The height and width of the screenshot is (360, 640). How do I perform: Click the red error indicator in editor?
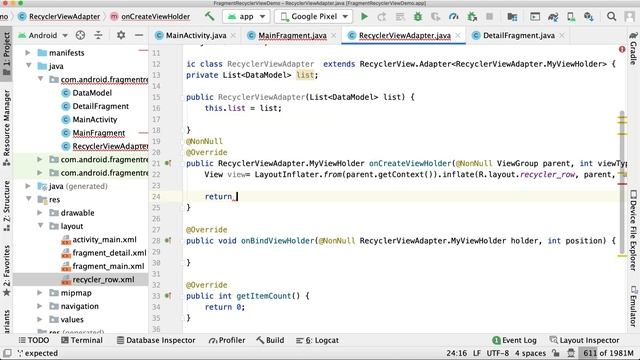tap(622, 49)
